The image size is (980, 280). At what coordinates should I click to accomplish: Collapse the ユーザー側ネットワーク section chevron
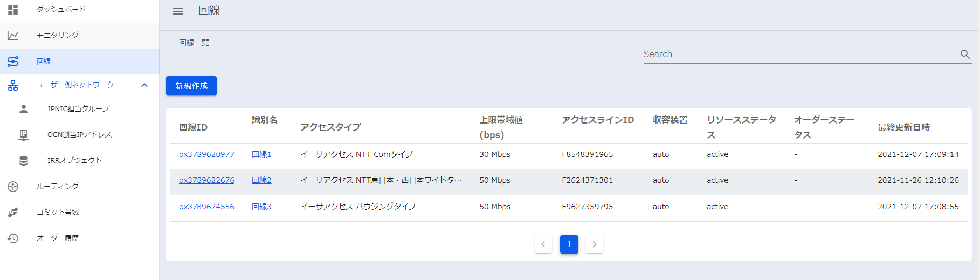click(x=144, y=85)
